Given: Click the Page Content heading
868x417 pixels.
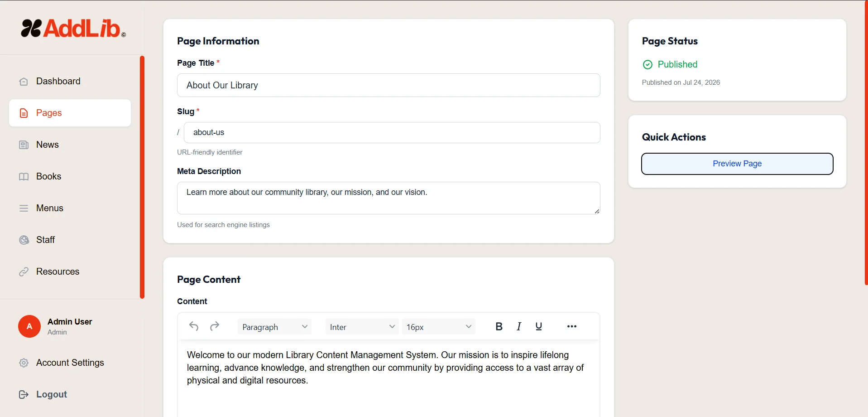Looking at the screenshot, I should click(209, 280).
